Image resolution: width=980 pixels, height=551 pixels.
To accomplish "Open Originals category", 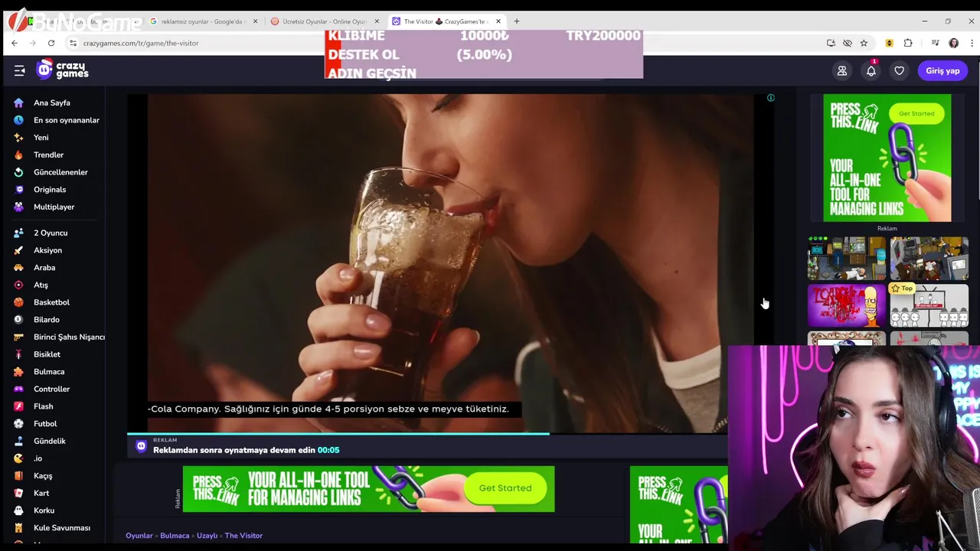I will [50, 190].
